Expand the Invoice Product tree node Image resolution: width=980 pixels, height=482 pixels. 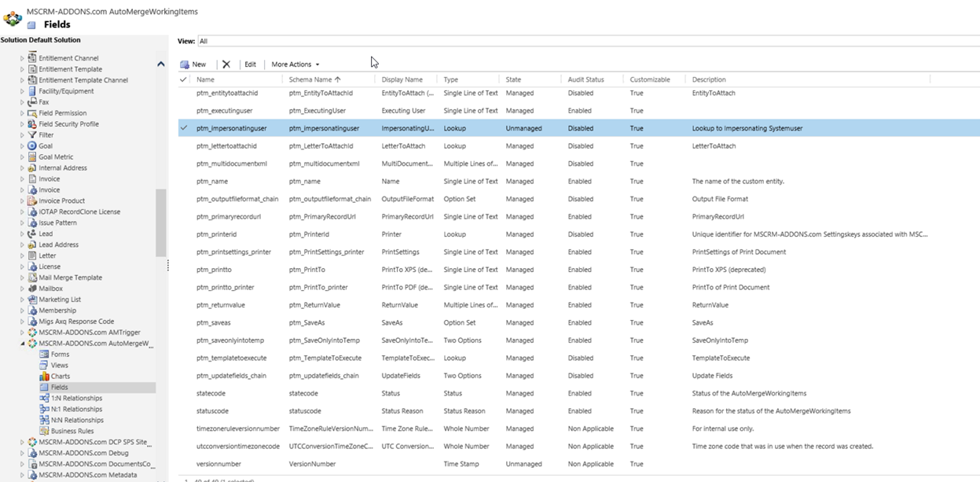(x=22, y=201)
